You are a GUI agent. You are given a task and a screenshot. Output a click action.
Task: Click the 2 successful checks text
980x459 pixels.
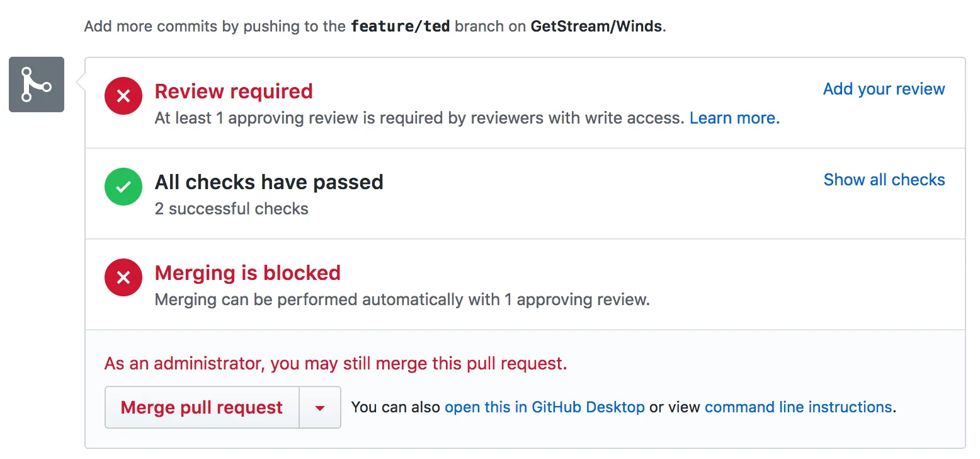231,209
